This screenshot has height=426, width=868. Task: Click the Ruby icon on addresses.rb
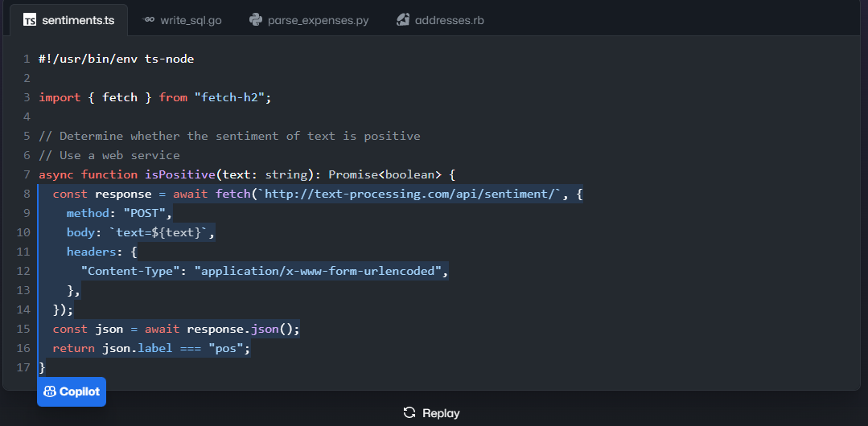[x=402, y=20]
